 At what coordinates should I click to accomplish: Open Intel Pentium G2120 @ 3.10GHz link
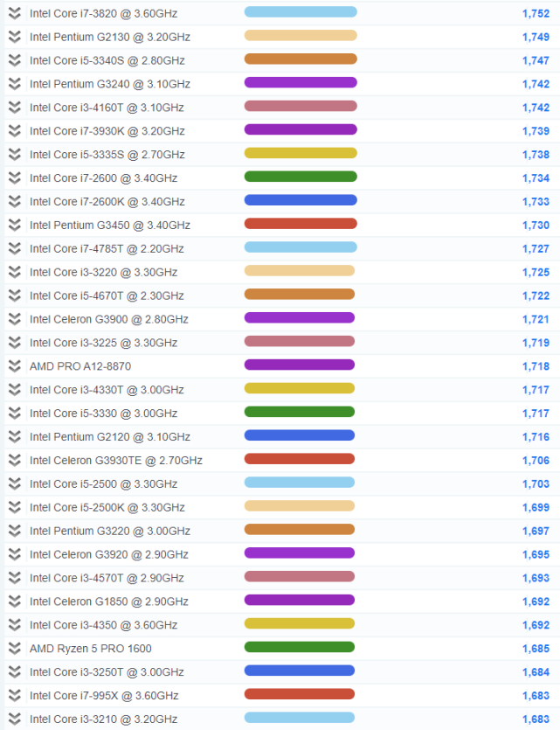pos(110,437)
